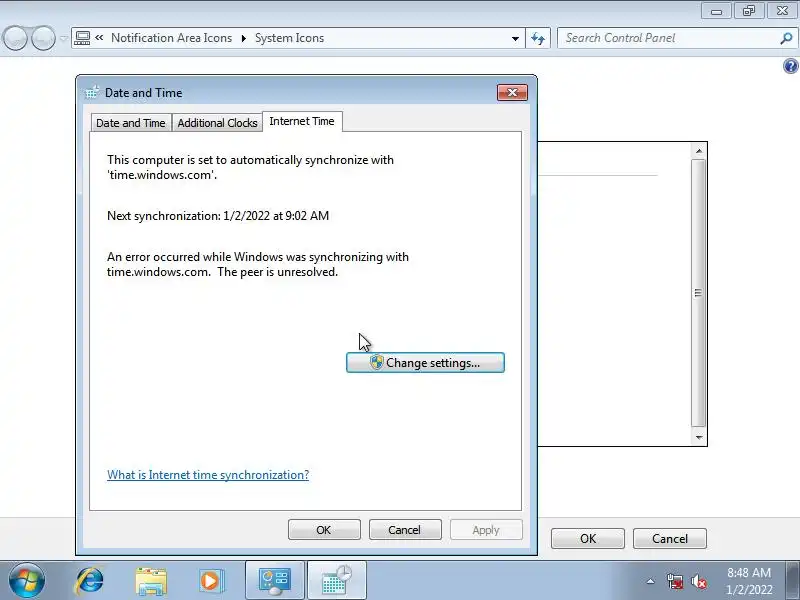Screen dimensions: 800x600
Task: Navigate forward with the Forward arrow button
Action: click(x=43, y=38)
